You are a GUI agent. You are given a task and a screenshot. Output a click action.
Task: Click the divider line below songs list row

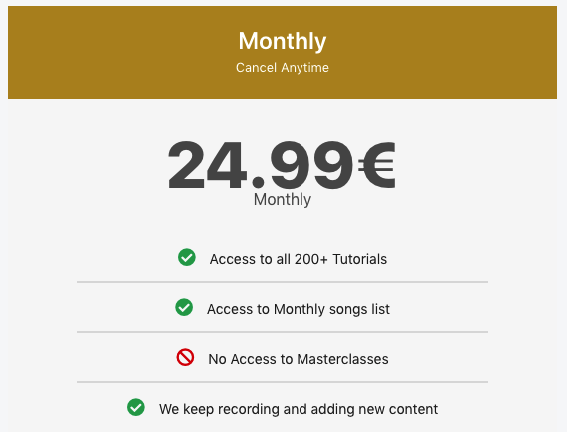[x=282, y=332]
